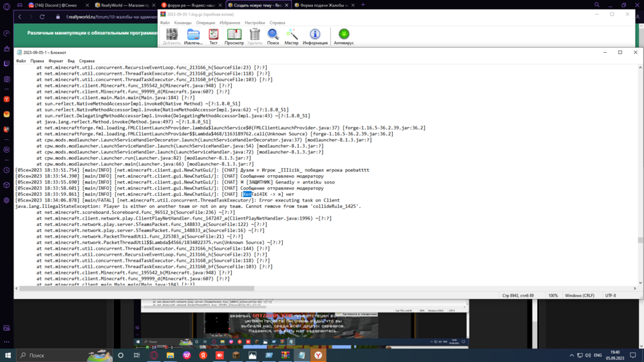The image size is (644, 362).
Task: Open Settings gear in Opera sidebar
Action: (6, 200)
